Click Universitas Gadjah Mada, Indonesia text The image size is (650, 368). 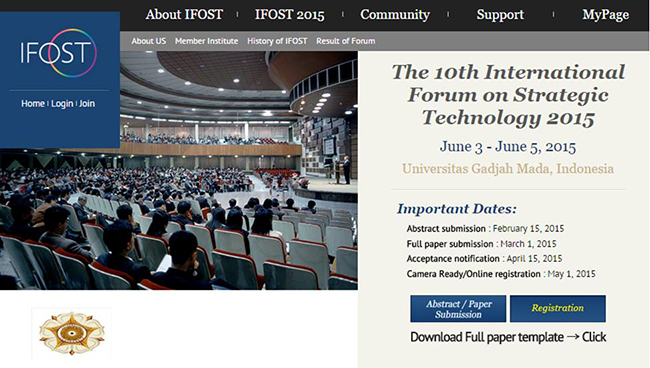point(508,169)
